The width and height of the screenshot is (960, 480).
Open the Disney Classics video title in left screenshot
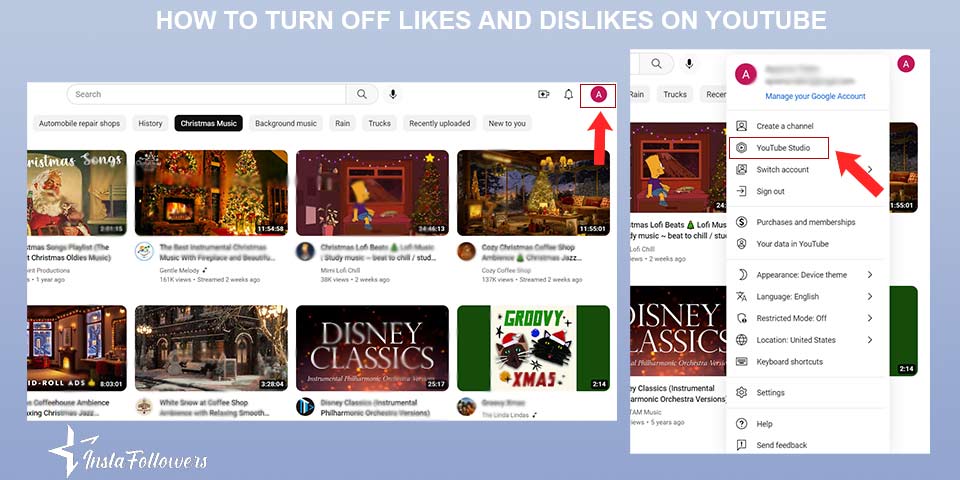(375, 408)
